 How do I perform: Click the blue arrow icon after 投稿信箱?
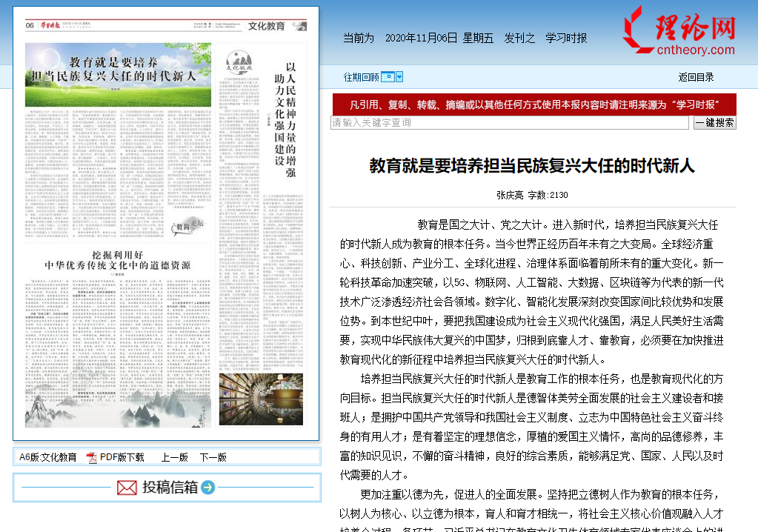pos(208,488)
